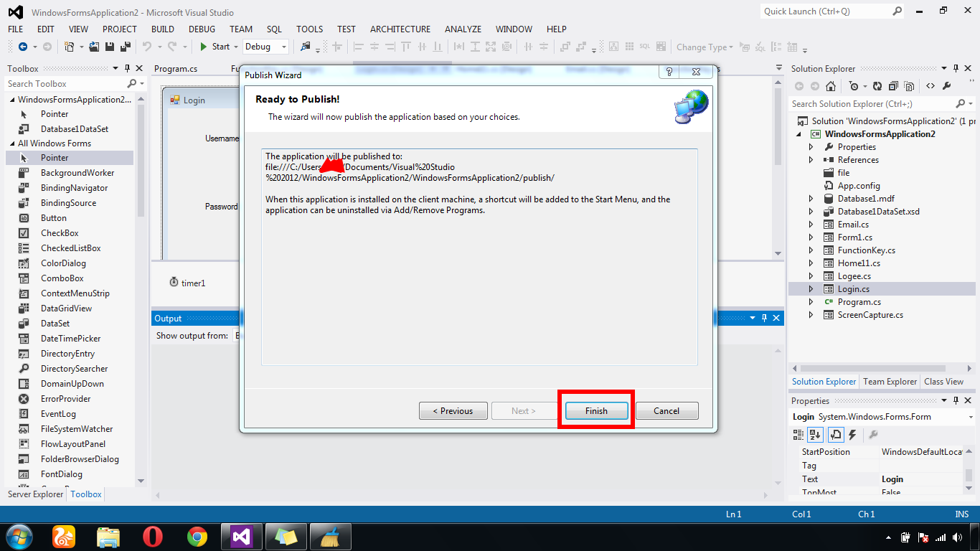Expand the Database1.mdf node
This screenshot has width=980, height=551.
(811, 199)
